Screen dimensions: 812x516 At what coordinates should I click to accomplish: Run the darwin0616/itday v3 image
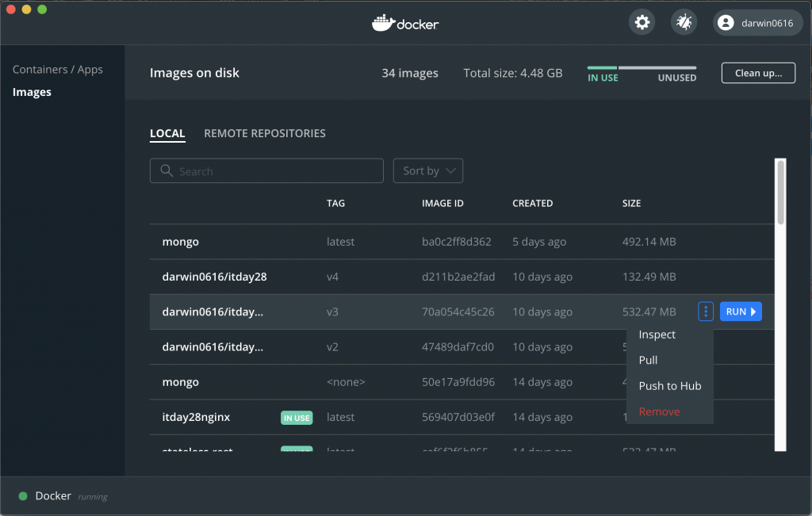click(x=741, y=312)
